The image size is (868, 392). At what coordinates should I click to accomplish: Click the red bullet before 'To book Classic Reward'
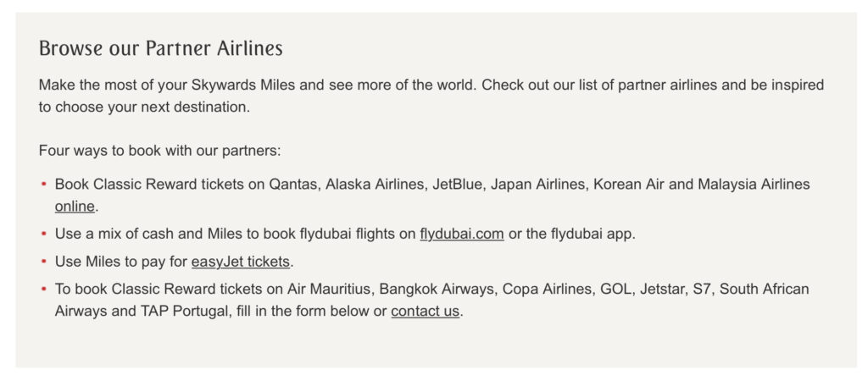(44, 290)
